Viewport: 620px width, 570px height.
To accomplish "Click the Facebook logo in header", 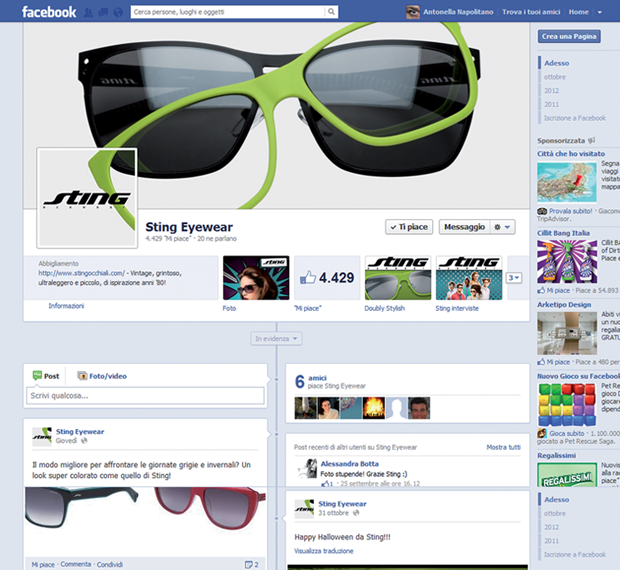I will [x=49, y=12].
